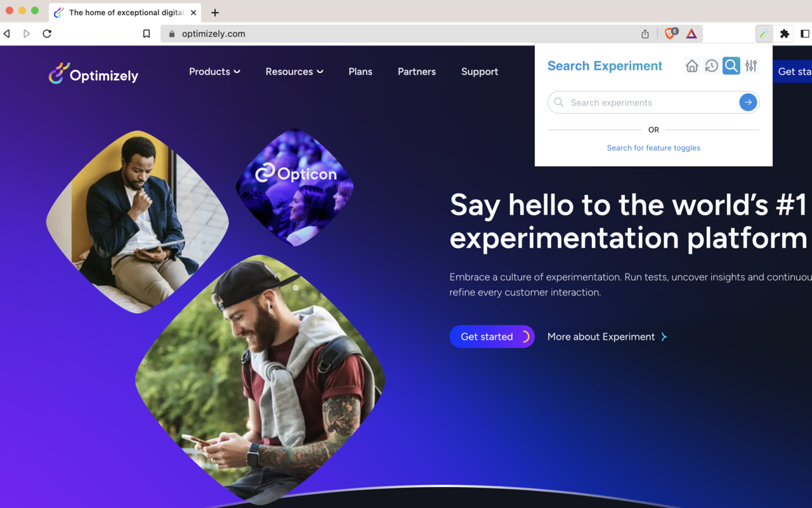The image size is (812, 508).
Task: Click the lock icon in address bar
Action: point(171,34)
